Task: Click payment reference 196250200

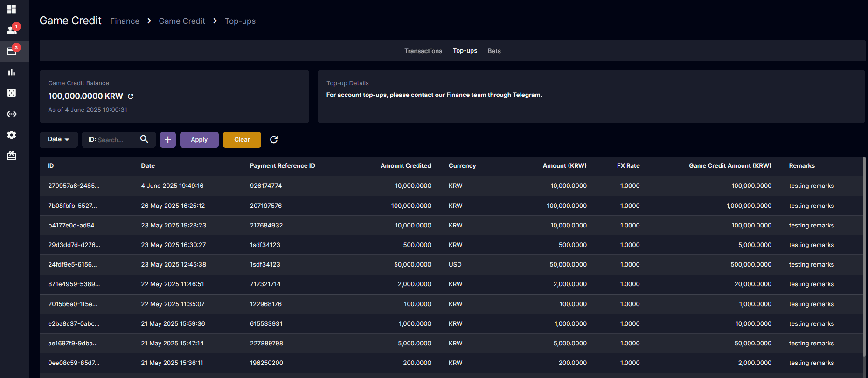Action: point(266,363)
